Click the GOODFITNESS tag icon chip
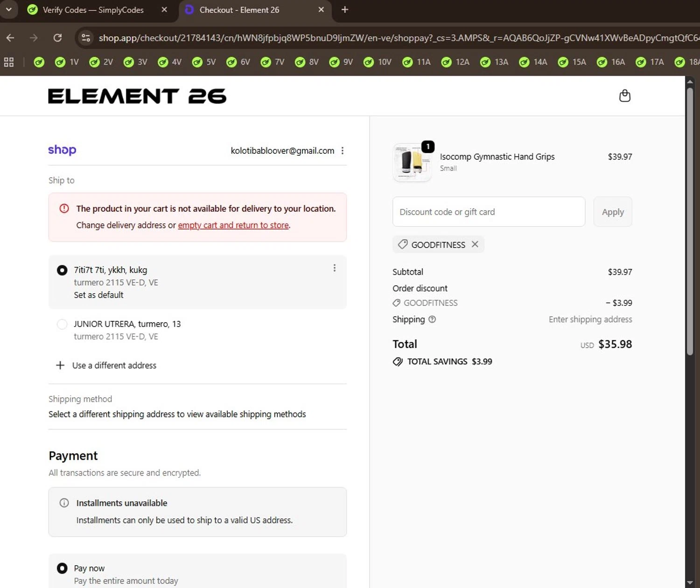This screenshot has height=588, width=700. [x=402, y=244]
